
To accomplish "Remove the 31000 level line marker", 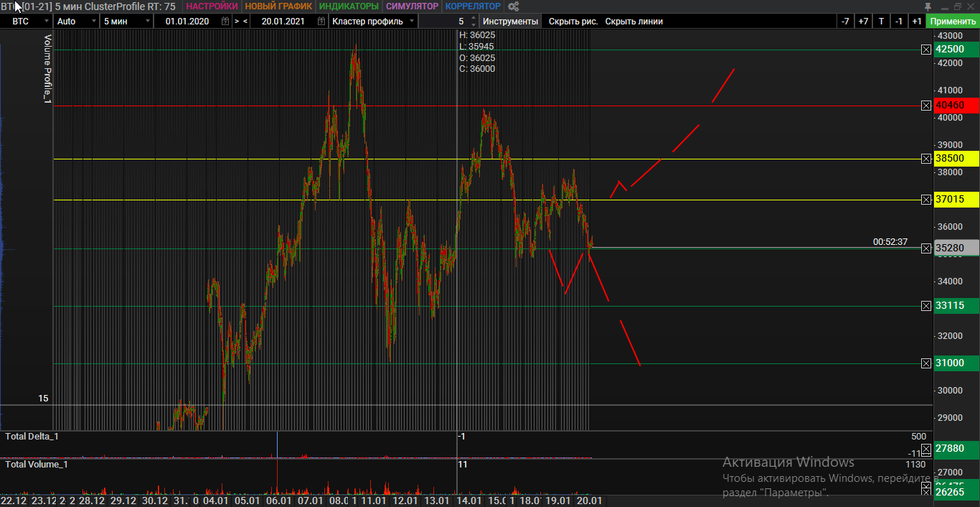I will tap(926, 363).
